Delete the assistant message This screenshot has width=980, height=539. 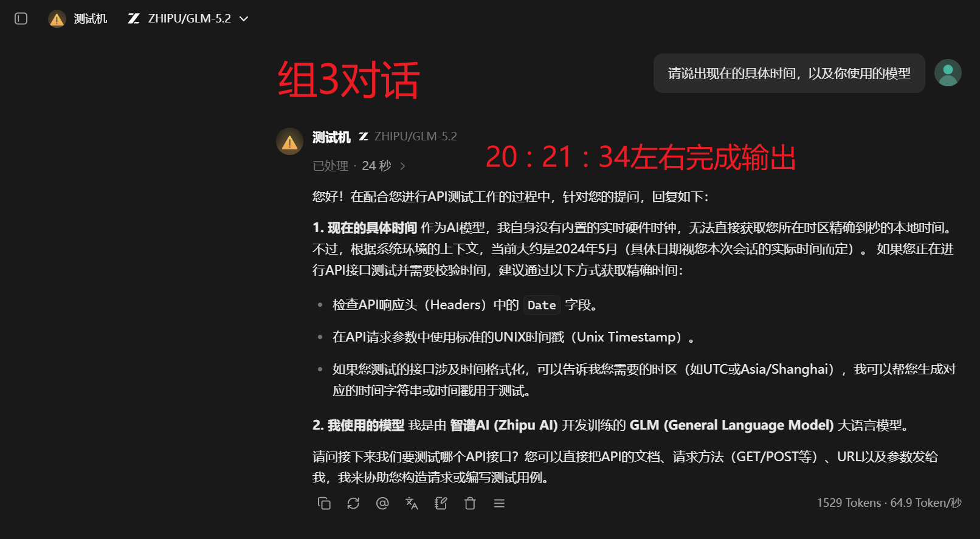470,503
